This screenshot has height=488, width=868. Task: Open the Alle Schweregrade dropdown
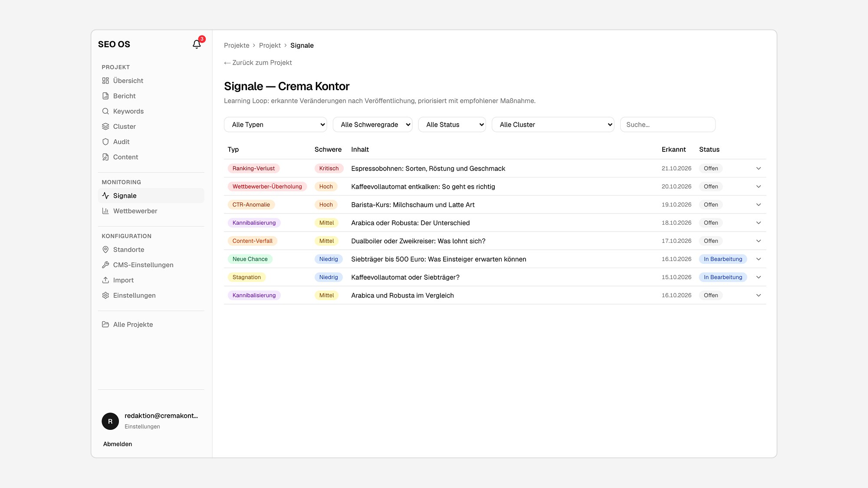coord(372,124)
